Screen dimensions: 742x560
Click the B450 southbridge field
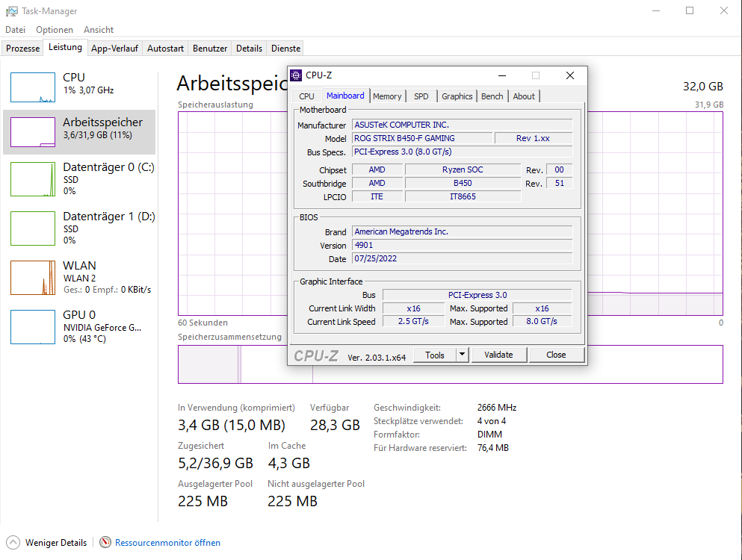click(463, 183)
